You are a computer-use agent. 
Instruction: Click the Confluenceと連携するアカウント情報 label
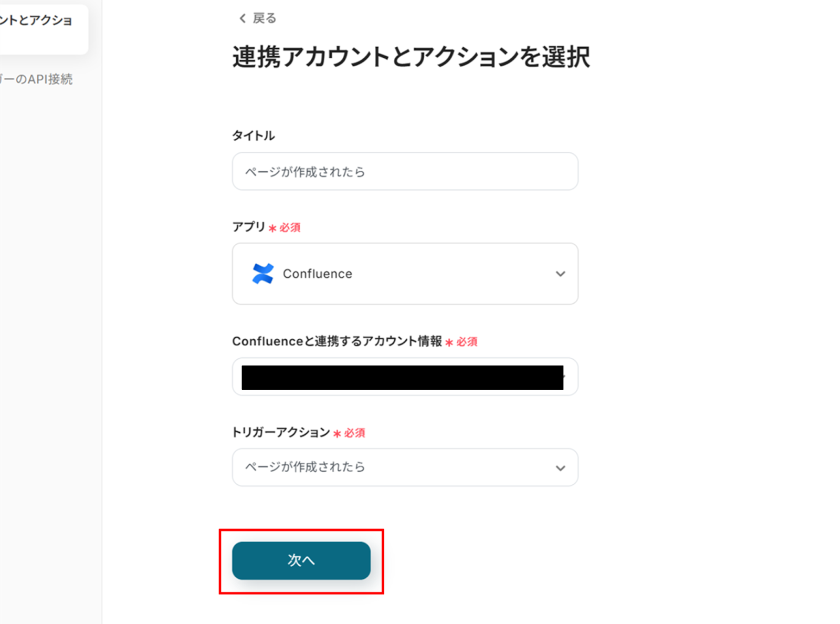(x=337, y=341)
